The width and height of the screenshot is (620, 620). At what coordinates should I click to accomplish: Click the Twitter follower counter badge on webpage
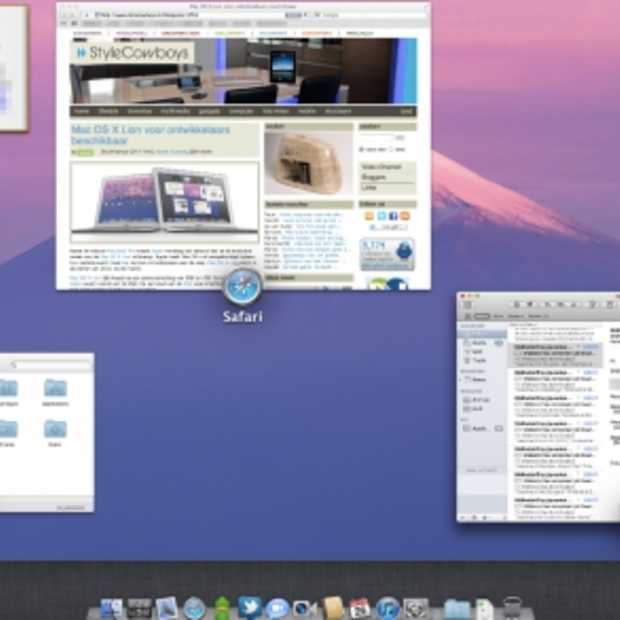point(387,254)
